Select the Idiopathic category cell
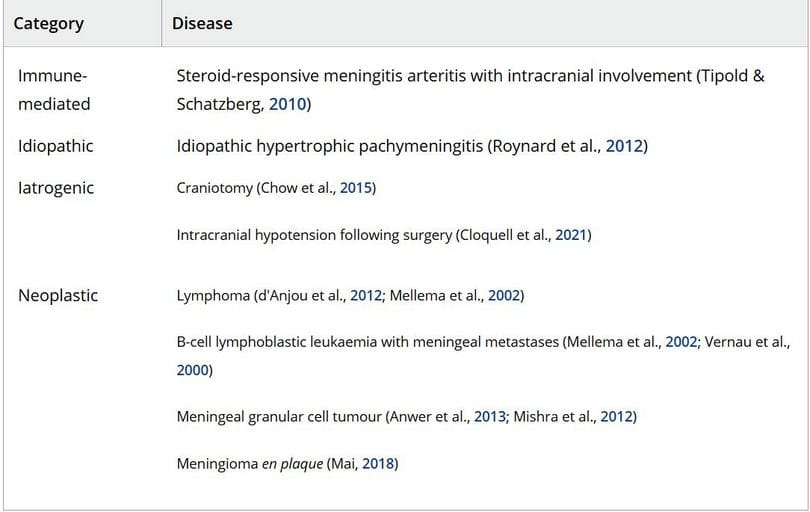The image size is (810, 512). [55, 146]
